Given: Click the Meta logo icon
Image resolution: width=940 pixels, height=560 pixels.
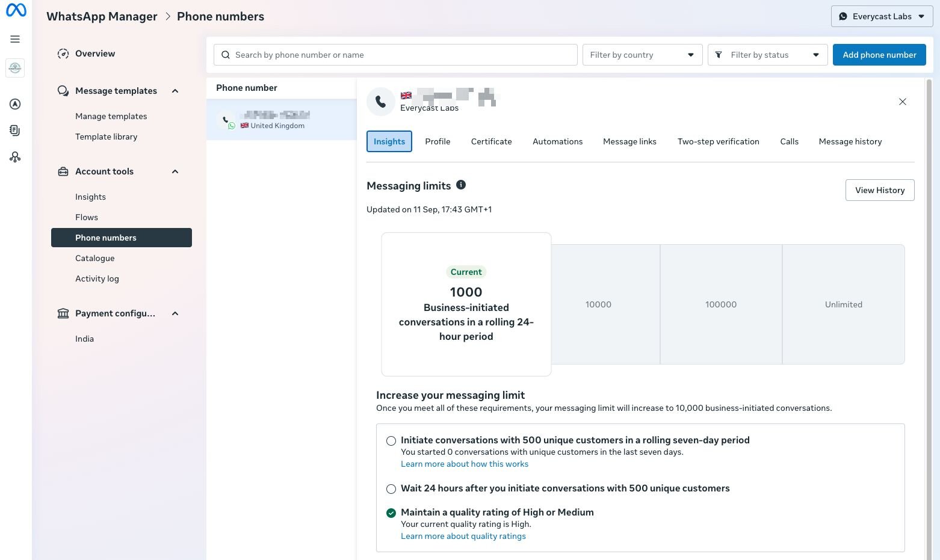Looking at the screenshot, I should [x=16, y=10].
